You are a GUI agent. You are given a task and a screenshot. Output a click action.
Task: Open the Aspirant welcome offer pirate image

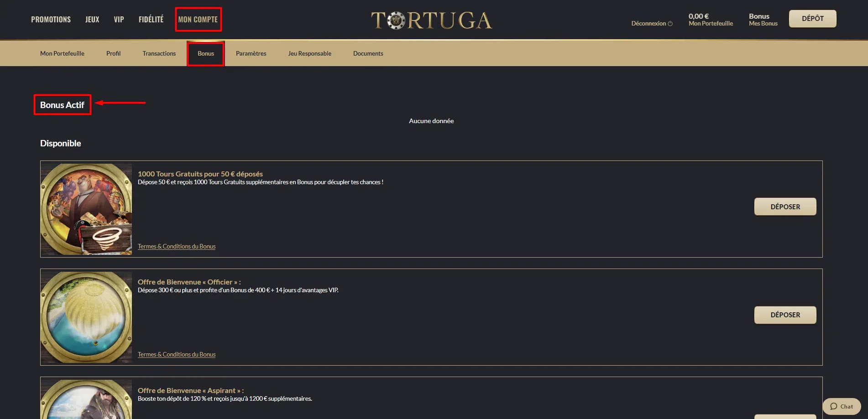point(86,400)
